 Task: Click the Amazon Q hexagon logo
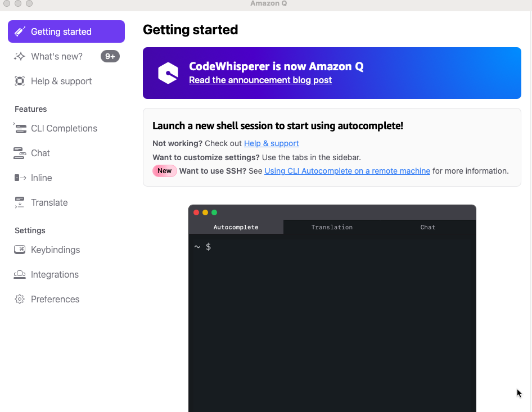[x=168, y=73]
